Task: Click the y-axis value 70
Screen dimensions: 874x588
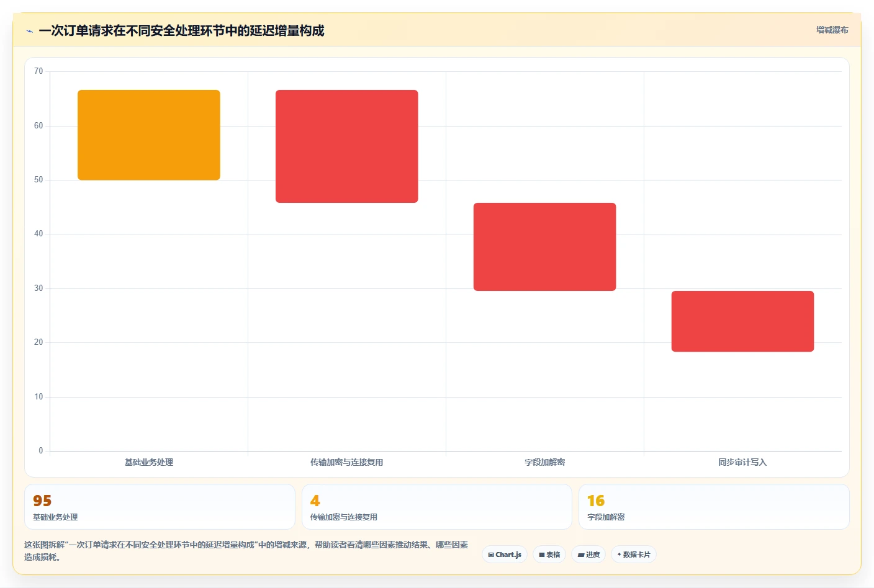Action: (x=38, y=71)
